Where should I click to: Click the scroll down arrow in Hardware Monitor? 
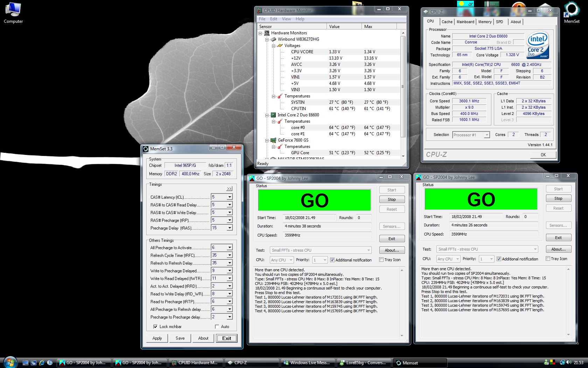pos(403,156)
